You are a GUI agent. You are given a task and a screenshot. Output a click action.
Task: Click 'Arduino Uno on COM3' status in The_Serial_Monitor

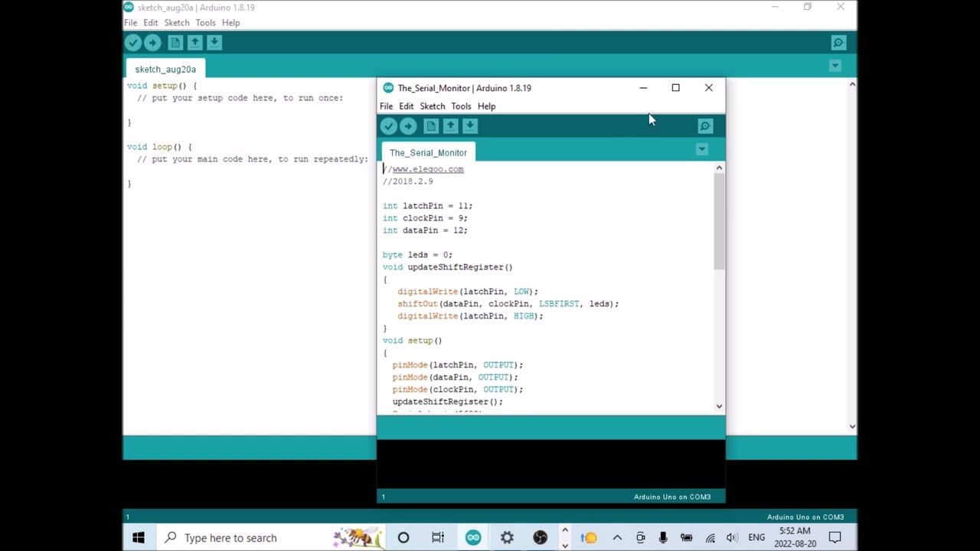672,497
